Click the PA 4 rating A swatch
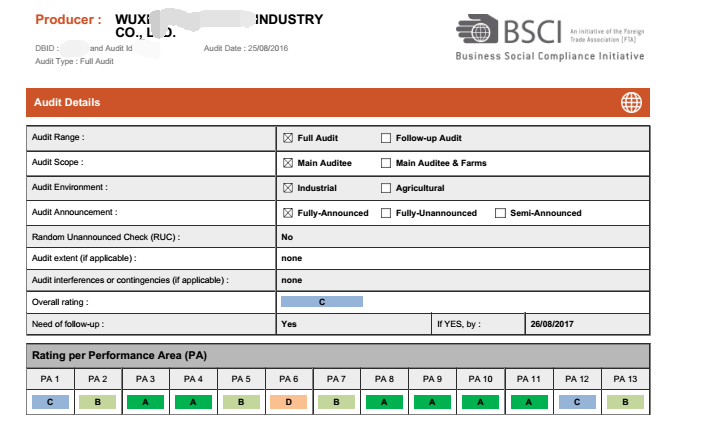The width and height of the screenshot is (719, 424). pos(194,402)
